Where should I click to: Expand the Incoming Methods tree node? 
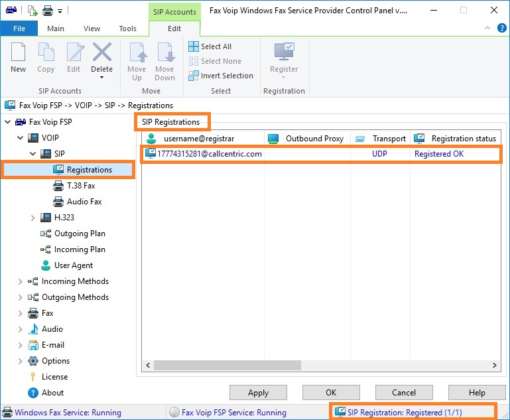[x=20, y=281]
